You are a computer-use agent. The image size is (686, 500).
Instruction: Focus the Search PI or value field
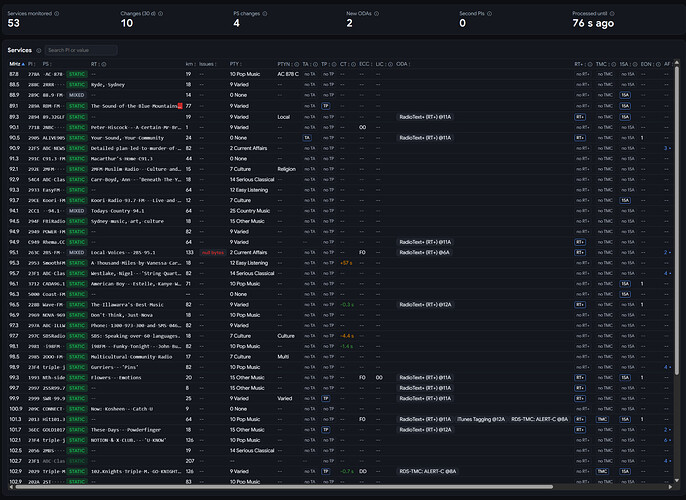tap(81, 50)
